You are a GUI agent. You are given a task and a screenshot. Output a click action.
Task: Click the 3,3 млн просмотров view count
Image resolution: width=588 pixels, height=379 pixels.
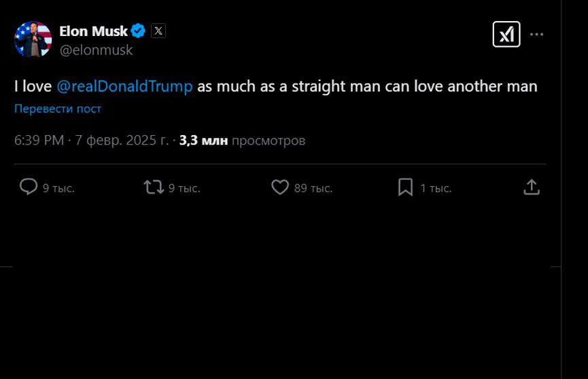coord(242,141)
